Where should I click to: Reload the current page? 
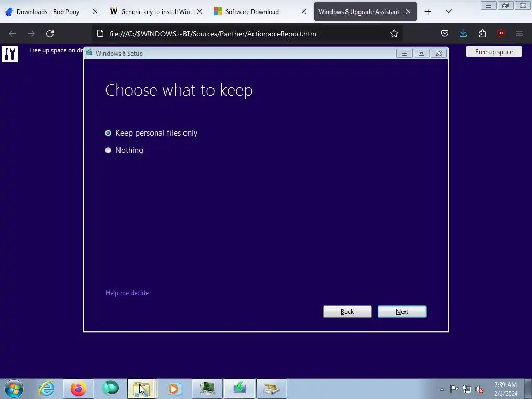pos(50,34)
